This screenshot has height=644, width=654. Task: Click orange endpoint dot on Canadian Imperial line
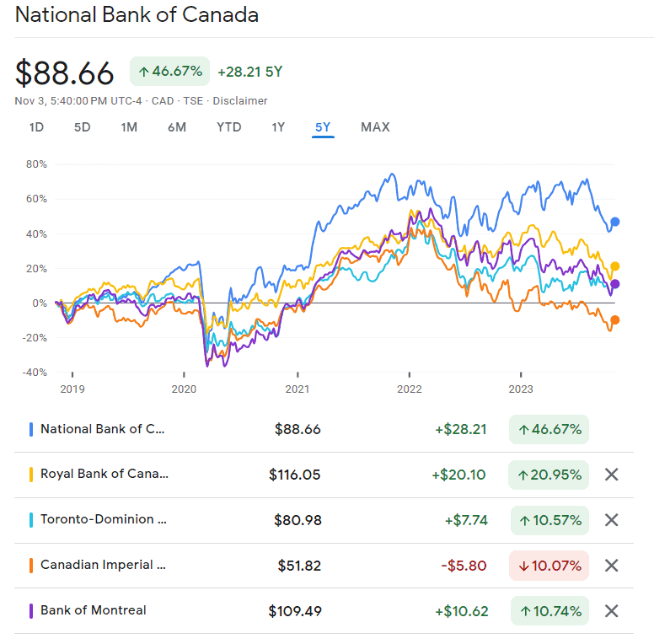(x=615, y=319)
